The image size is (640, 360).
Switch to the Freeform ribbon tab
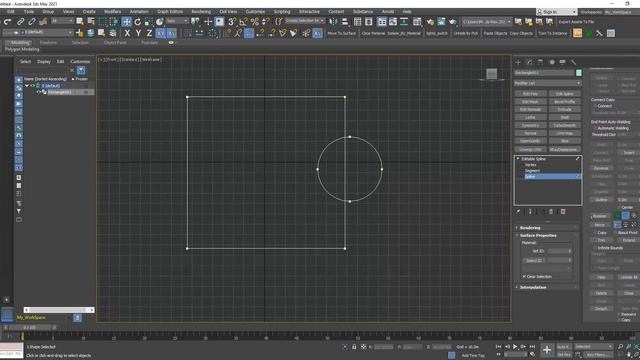pyautogui.click(x=48, y=42)
